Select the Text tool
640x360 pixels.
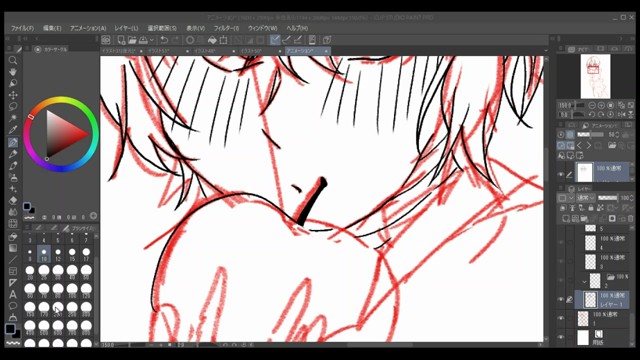(13, 294)
